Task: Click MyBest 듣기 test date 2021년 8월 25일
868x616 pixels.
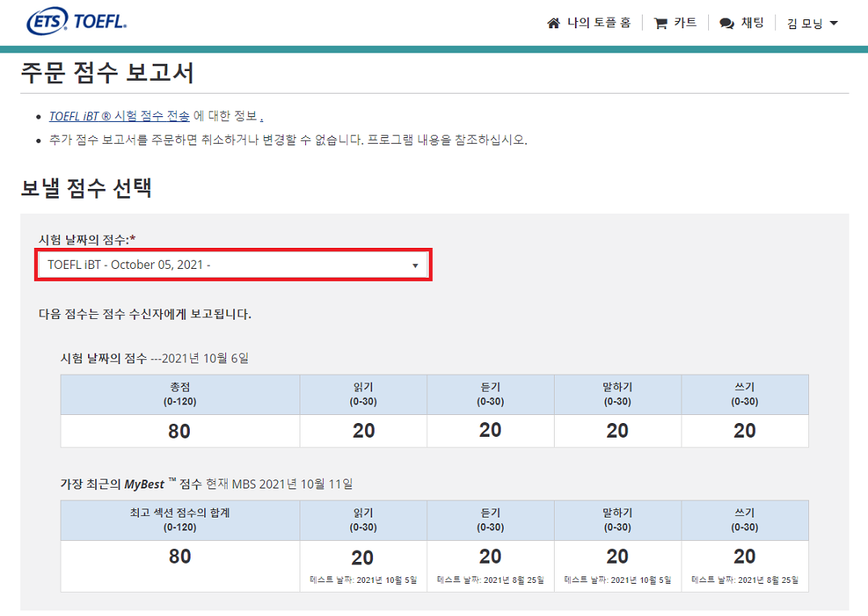Action: (490, 580)
